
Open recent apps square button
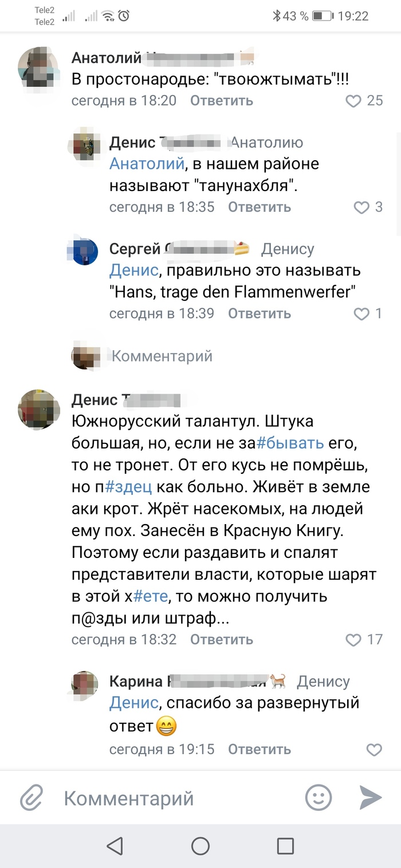point(285,846)
